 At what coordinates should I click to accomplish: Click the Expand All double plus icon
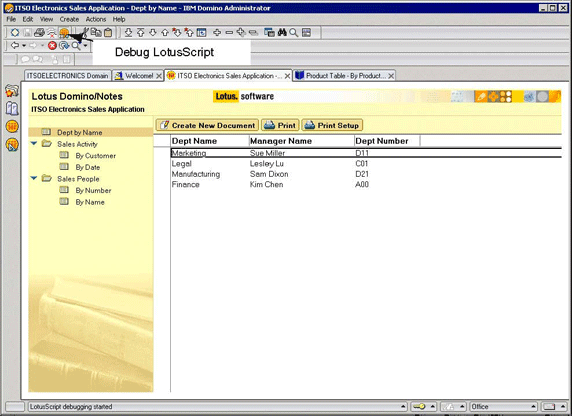pos(241,32)
